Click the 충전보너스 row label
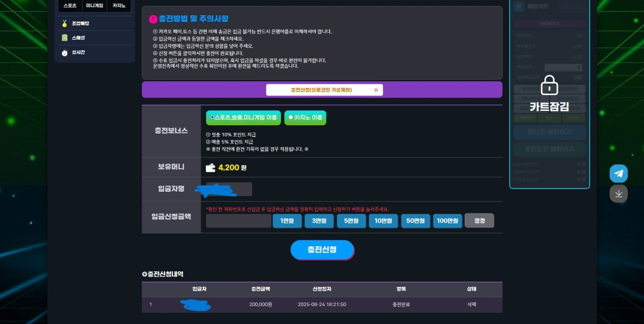The height and width of the screenshot is (324, 644). (171, 131)
